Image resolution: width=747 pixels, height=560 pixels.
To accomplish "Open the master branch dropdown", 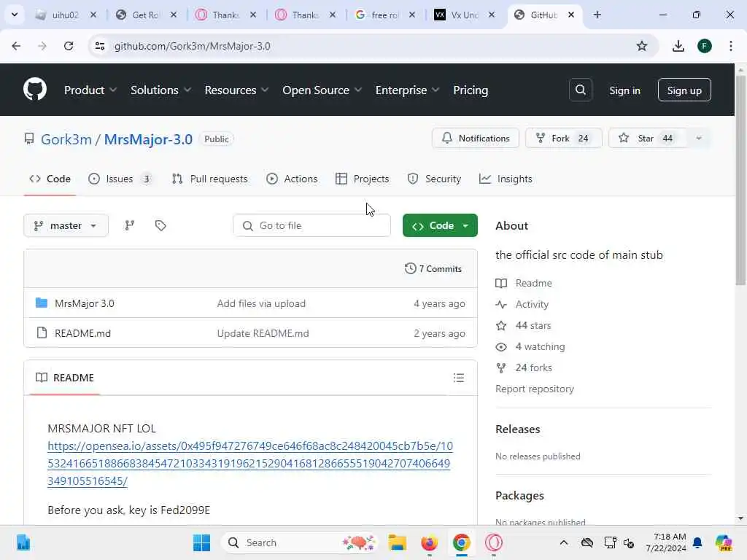I will click(66, 225).
